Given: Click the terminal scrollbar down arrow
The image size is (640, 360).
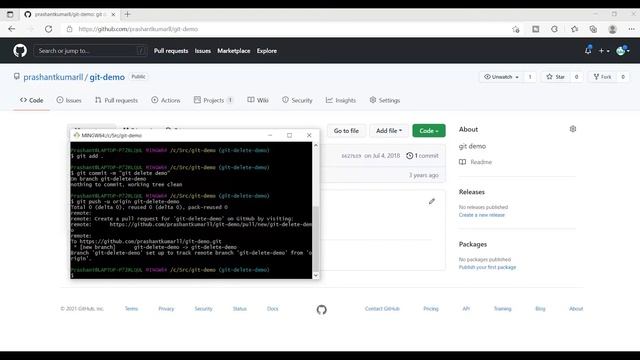Looking at the screenshot, I should pyautogui.click(x=316, y=276).
